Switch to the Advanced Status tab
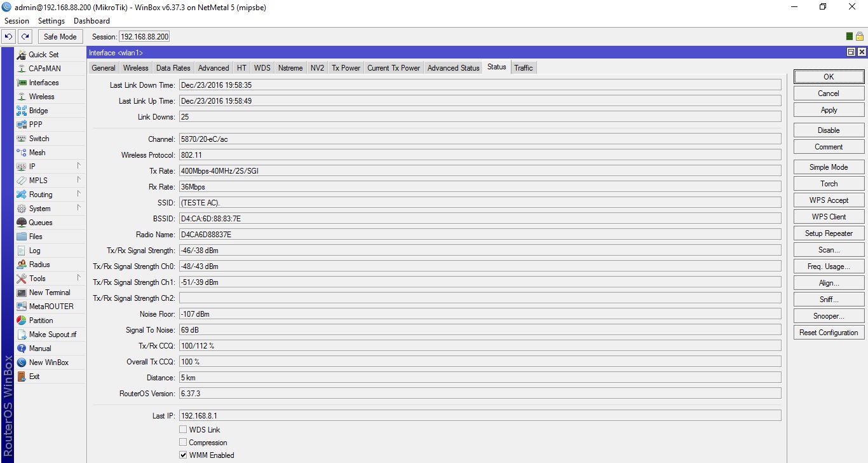Screen dimensions: 868x463 click(x=454, y=68)
